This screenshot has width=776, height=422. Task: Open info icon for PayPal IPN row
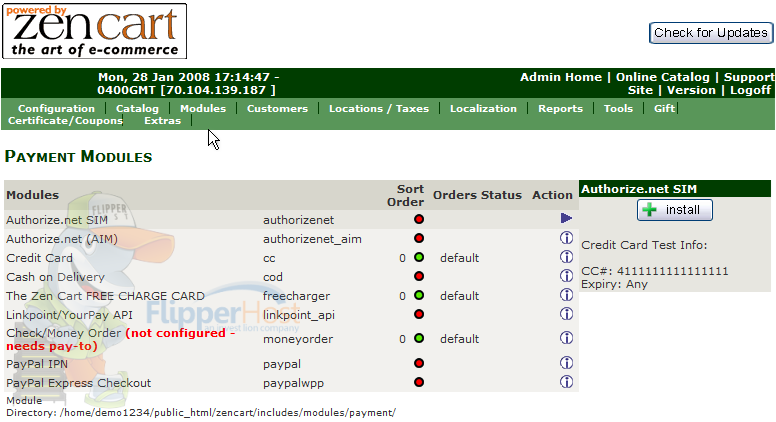coord(566,363)
